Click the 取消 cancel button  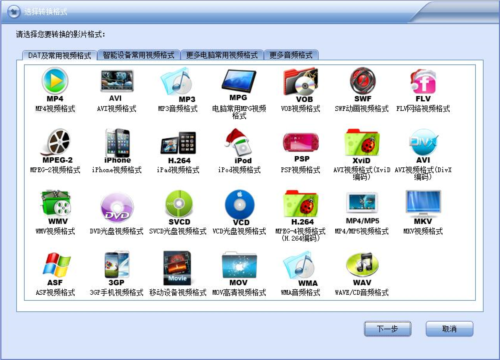click(449, 329)
